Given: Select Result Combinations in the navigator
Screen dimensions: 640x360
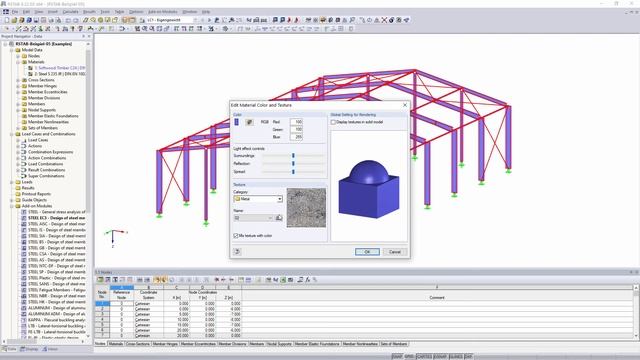Looking at the screenshot, I should coord(46,170).
